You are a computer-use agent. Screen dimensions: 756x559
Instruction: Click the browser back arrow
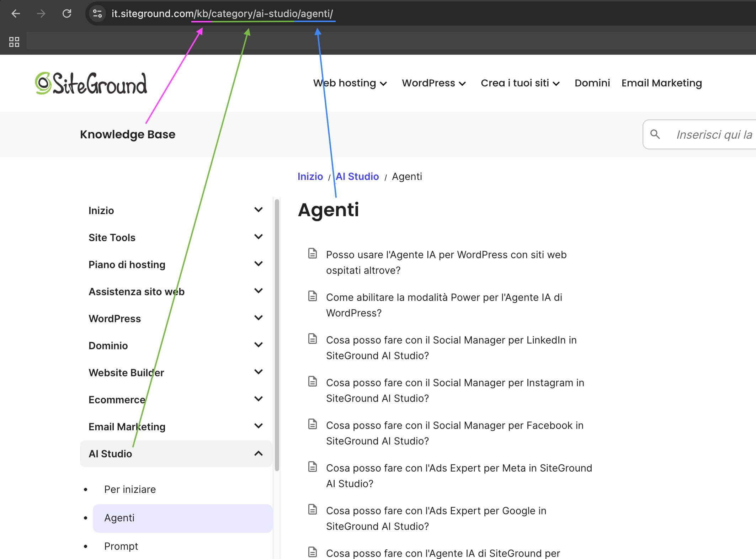tap(15, 14)
